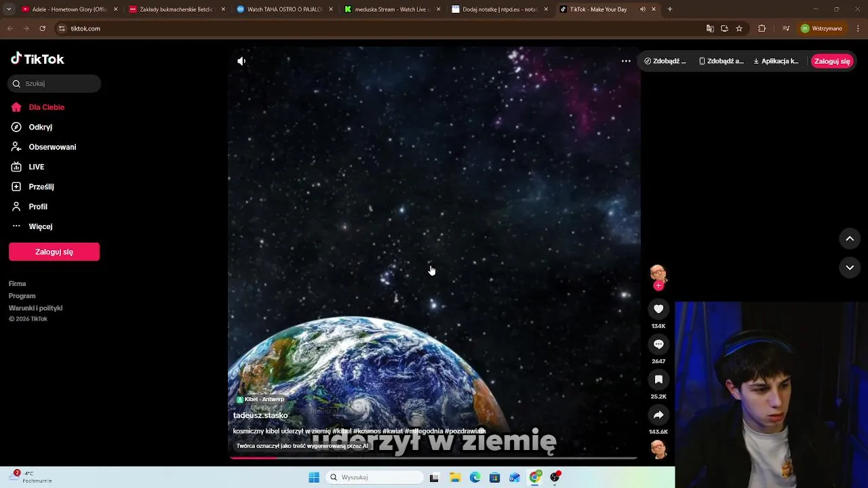
Task: Expand the Program footer section
Action: [22, 296]
